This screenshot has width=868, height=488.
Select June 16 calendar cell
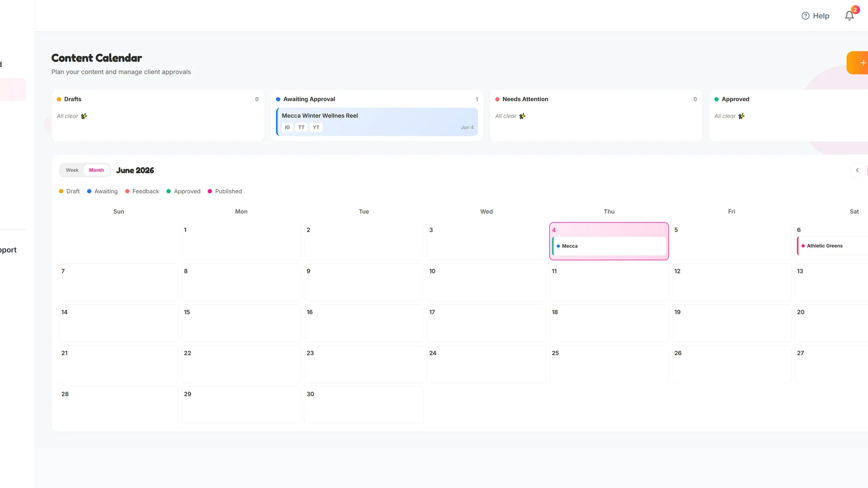[364, 324]
